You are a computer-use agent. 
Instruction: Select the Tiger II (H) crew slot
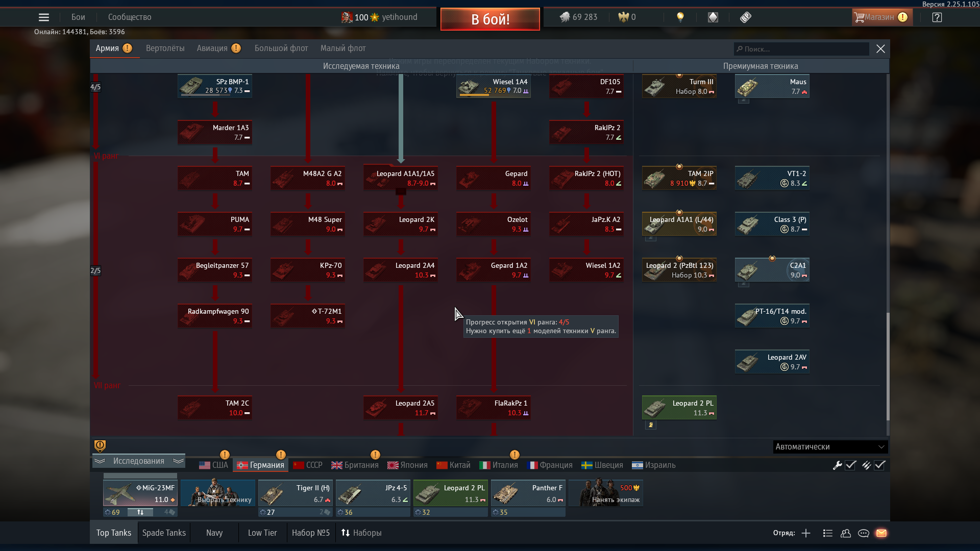(296, 493)
